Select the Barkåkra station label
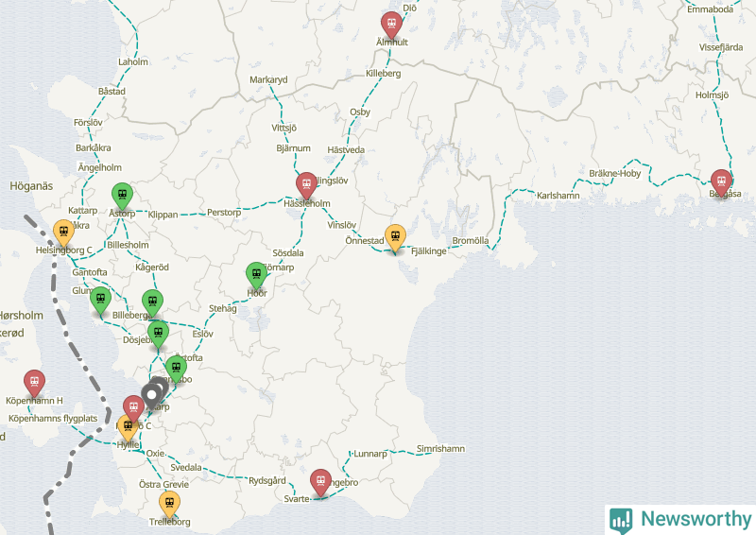This screenshot has height=535, width=756. pyautogui.click(x=93, y=147)
